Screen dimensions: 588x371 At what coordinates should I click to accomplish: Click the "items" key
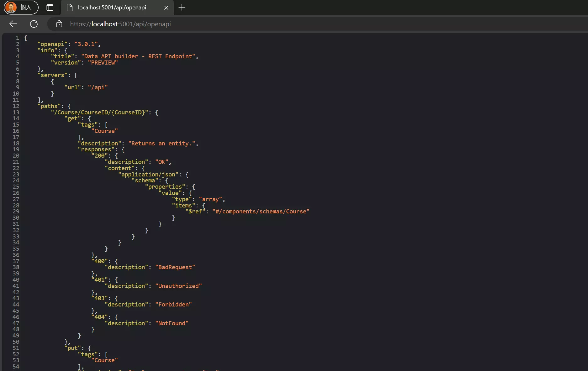click(183, 206)
